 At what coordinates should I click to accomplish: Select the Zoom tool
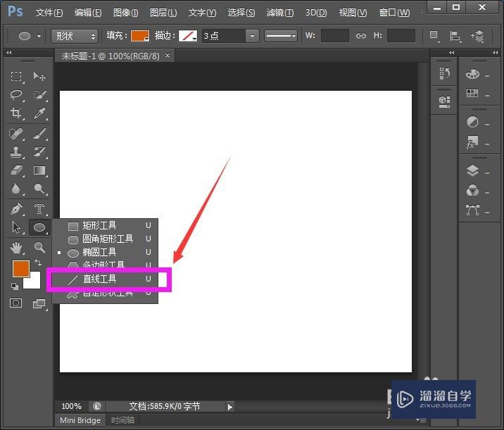point(39,248)
